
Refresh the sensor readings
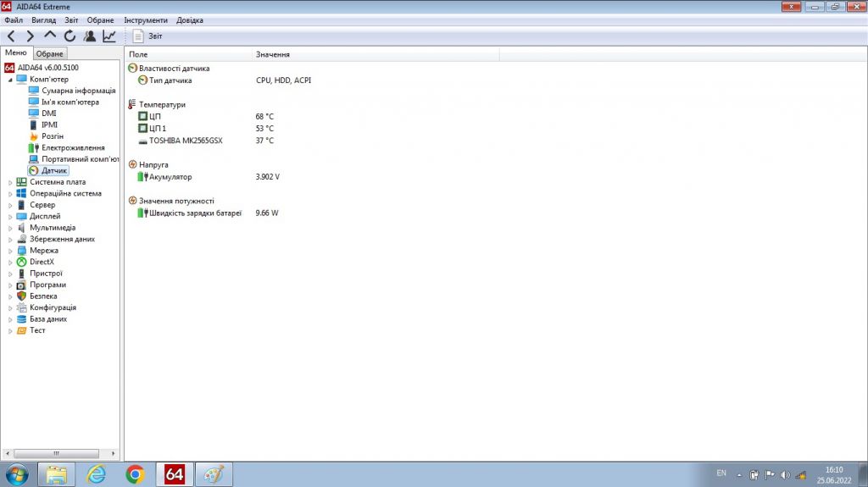tap(70, 36)
